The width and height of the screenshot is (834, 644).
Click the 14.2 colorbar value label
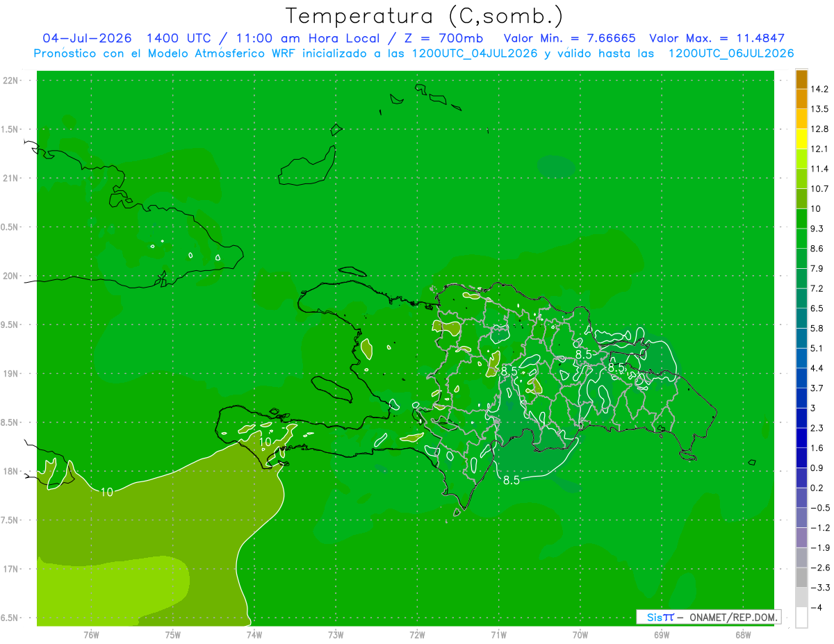click(x=820, y=89)
